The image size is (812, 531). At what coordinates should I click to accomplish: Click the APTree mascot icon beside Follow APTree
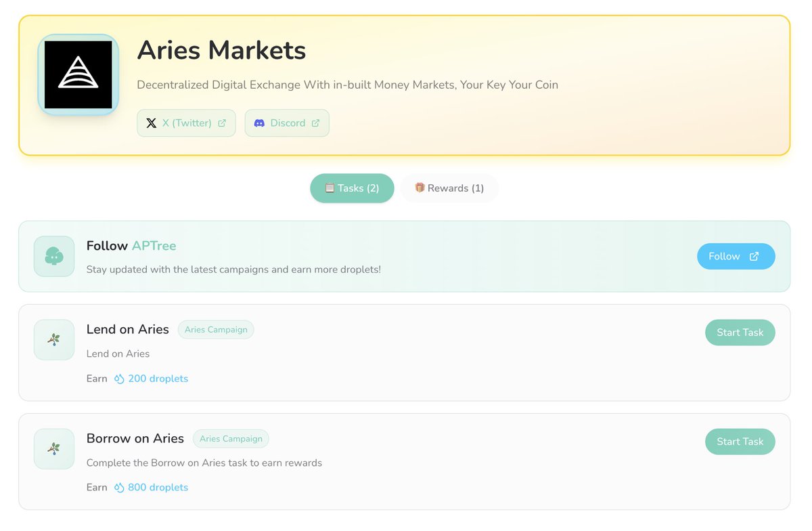point(53,256)
